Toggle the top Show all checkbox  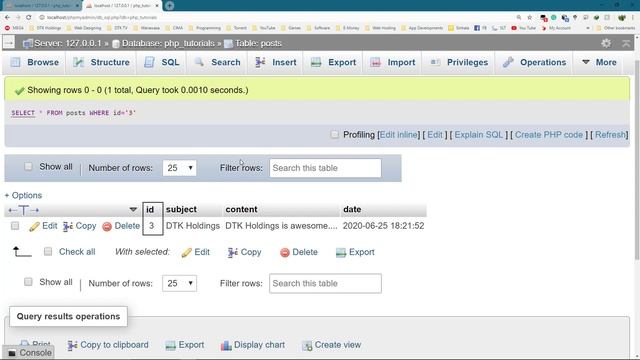[28, 167]
